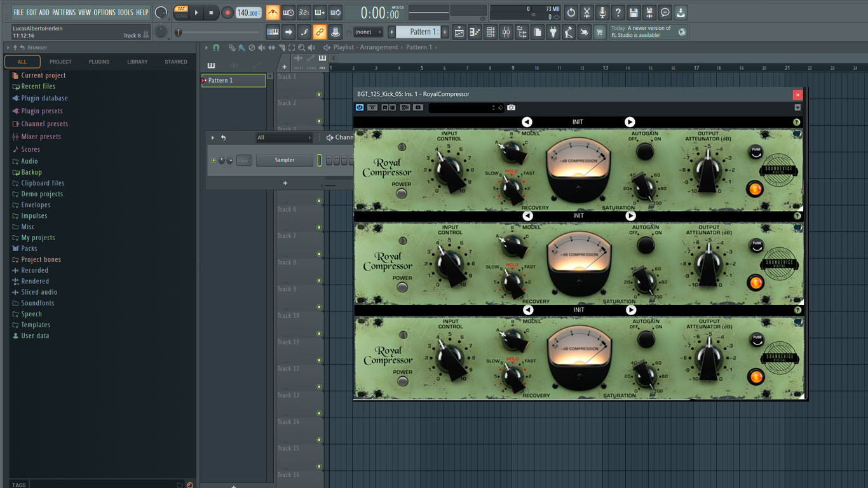Click the one-click audio recording microphone icon
868x488 pixels.
coord(602,12)
